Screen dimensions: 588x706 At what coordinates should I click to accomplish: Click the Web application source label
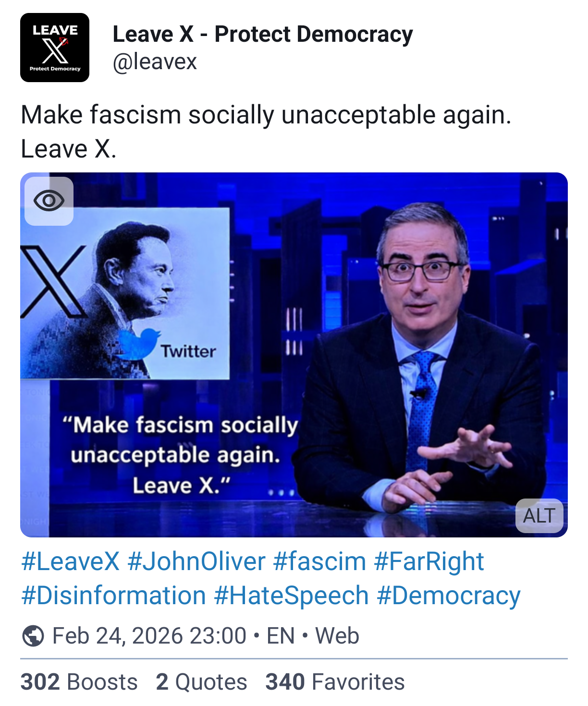click(337, 636)
